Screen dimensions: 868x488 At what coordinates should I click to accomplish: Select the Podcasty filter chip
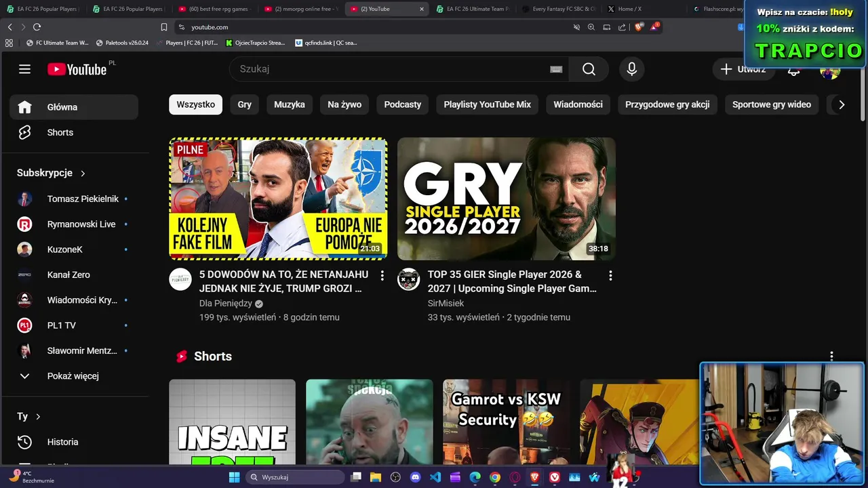(x=403, y=104)
